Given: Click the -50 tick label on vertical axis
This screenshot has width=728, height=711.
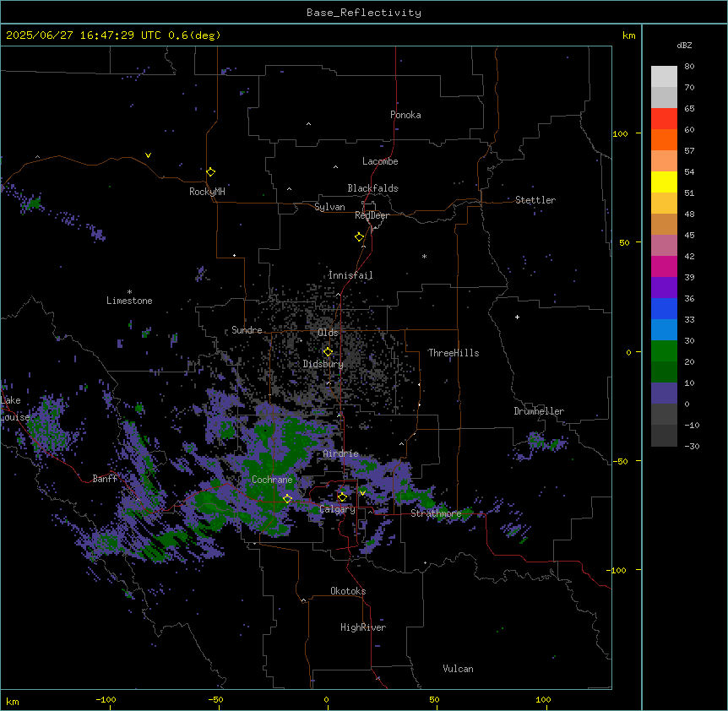Looking at the screenshot, I should coord(620,461).
